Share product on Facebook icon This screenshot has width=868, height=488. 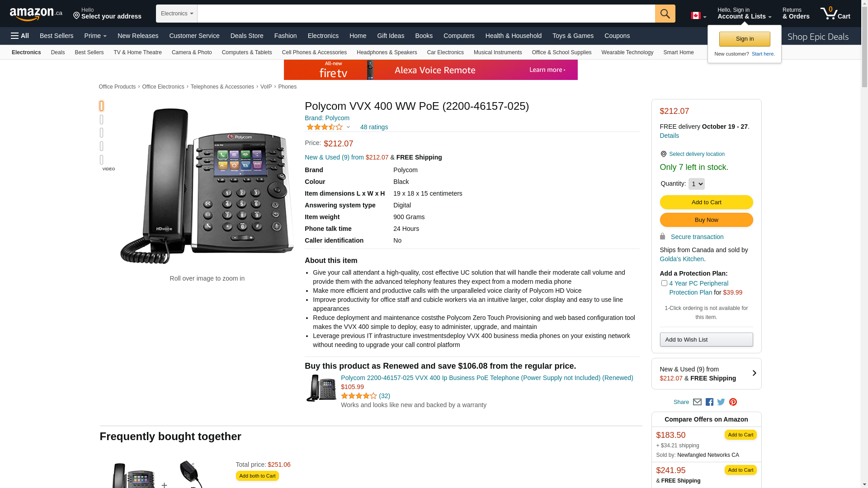click(x=709, y=402)
